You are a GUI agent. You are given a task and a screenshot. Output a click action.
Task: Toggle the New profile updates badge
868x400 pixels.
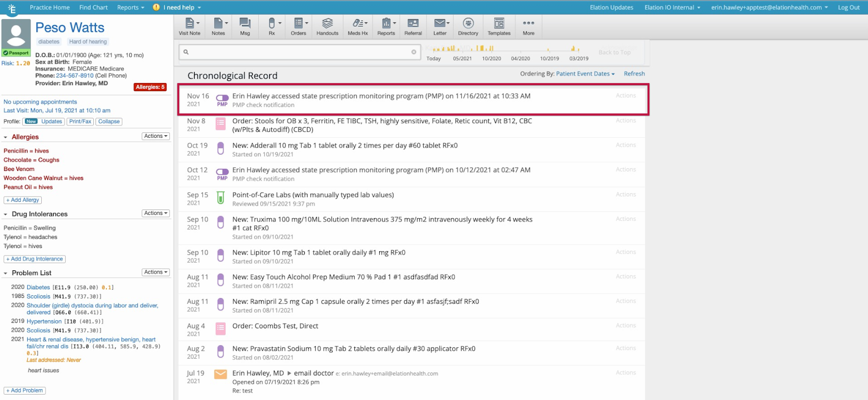click(x=31, y=122)
